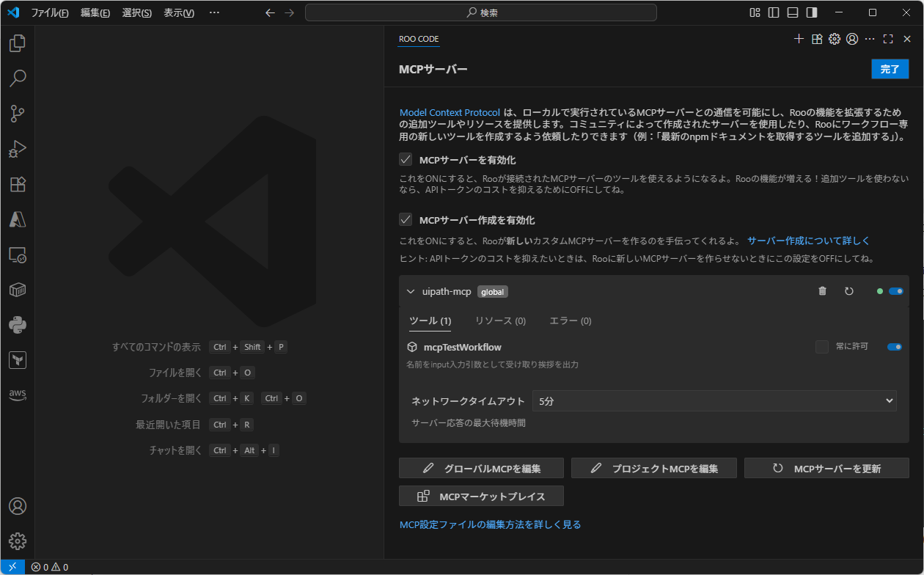Screen dimensions: 924x575
Task: Open Roo Code settings gear icon
Action: (x=835, y=39)
